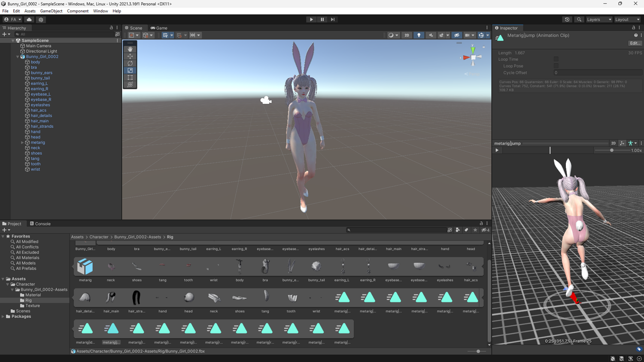Collapse the Favorites section in Project
Screen dimensions: 644x362
click(x=3, y=236)
